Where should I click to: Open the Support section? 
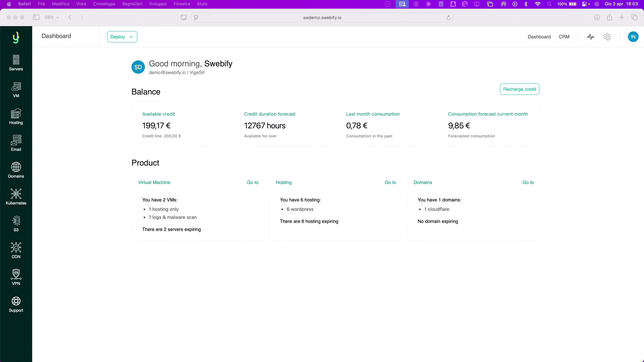point(16,304)
